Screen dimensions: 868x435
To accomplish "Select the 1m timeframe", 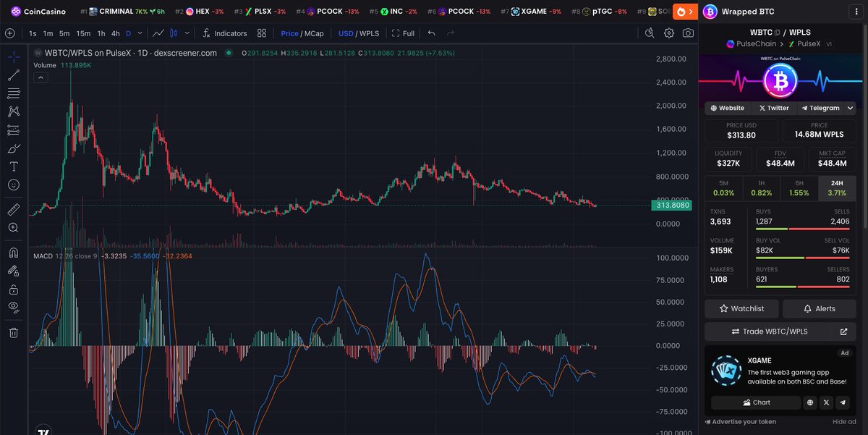I will (48, 33).
